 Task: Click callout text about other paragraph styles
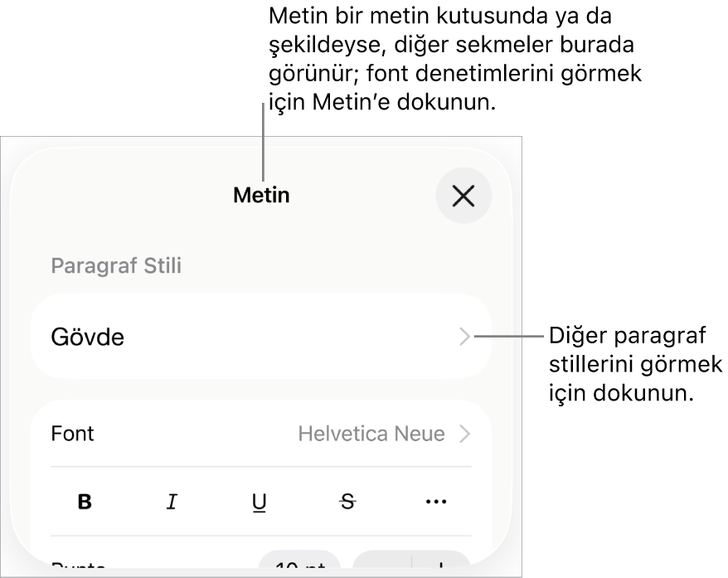click(635, 364)
